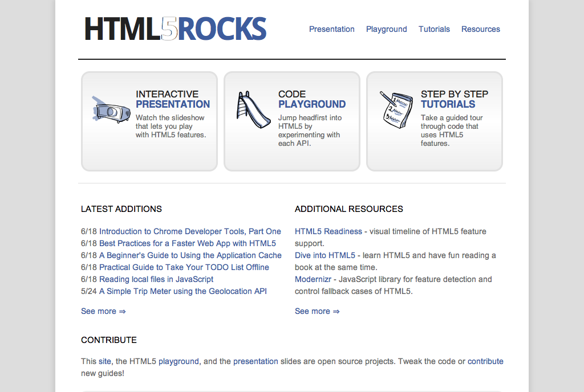Open the HTML5 Readiness link

click(x=328, y=231)
